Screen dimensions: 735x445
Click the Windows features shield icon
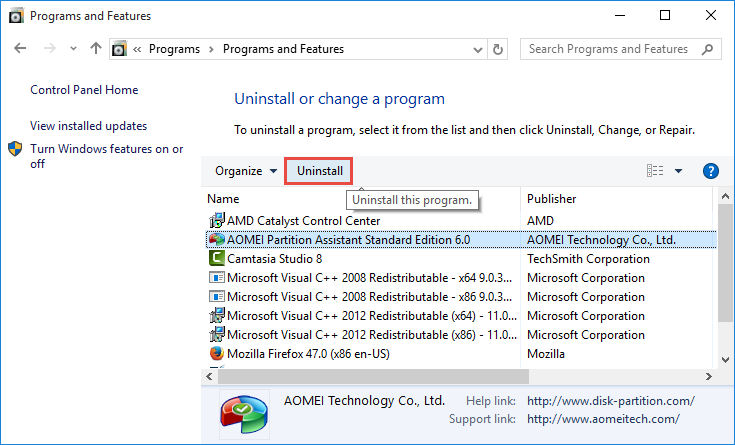(15, 149)
